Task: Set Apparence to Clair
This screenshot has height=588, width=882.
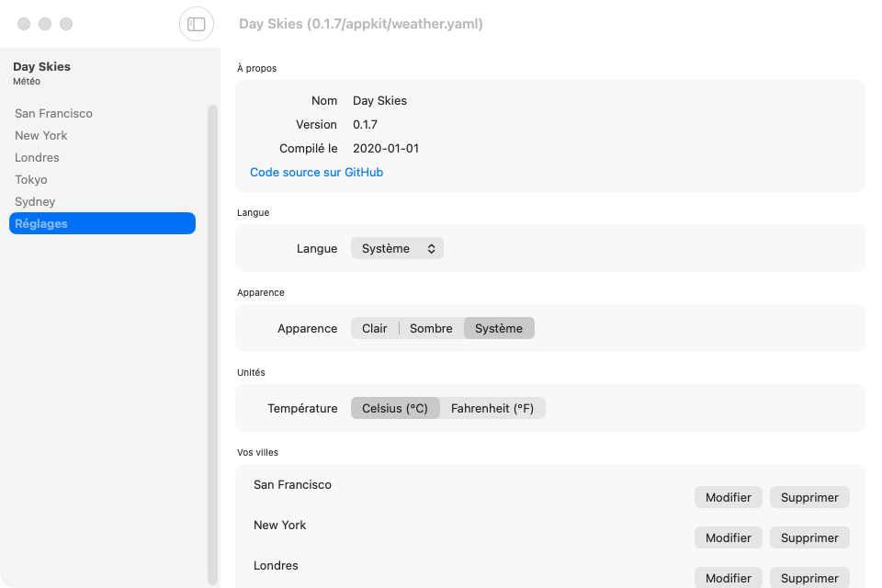Action: 375,329
